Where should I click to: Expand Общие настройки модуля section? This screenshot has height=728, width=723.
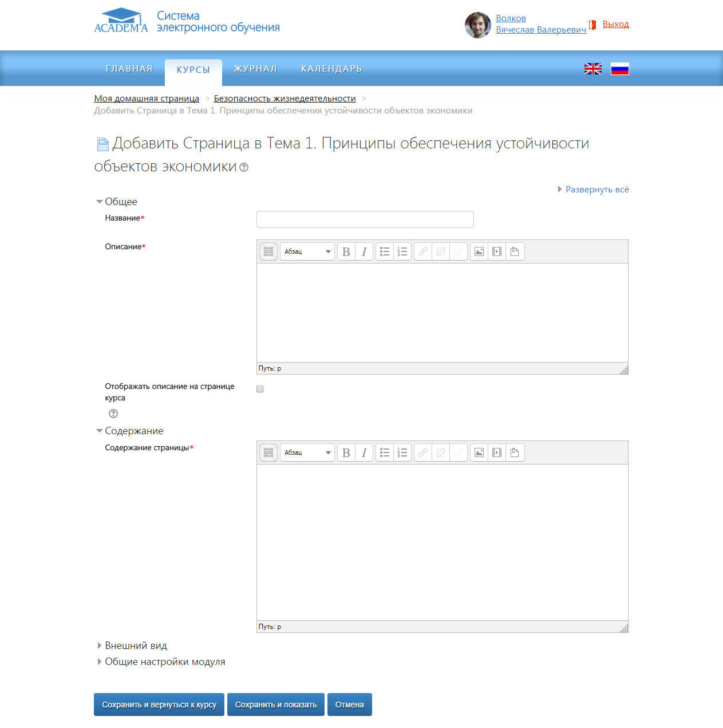(161, 662)
